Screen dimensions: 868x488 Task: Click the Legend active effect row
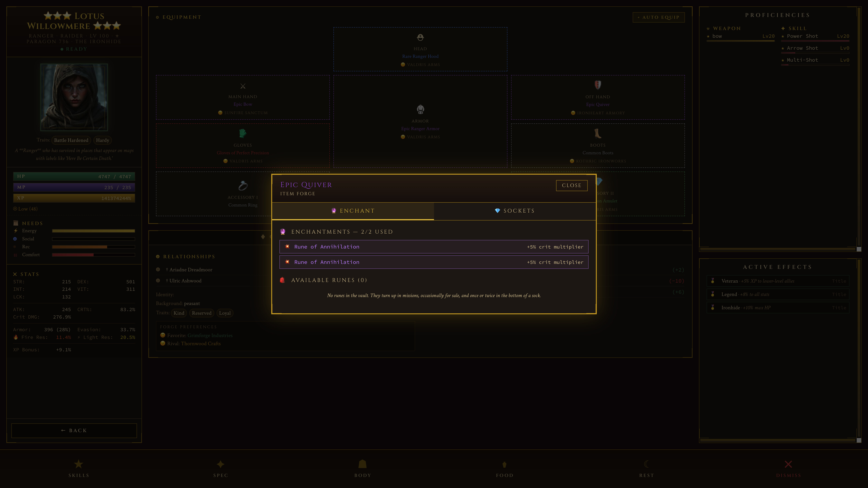[778, 294]
